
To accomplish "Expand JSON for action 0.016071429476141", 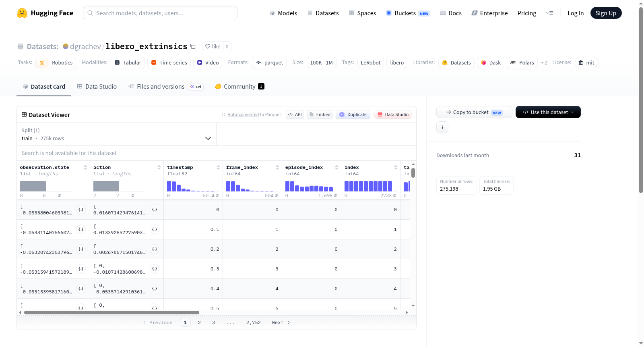I will pyautogui.click(x=155, y=210).
